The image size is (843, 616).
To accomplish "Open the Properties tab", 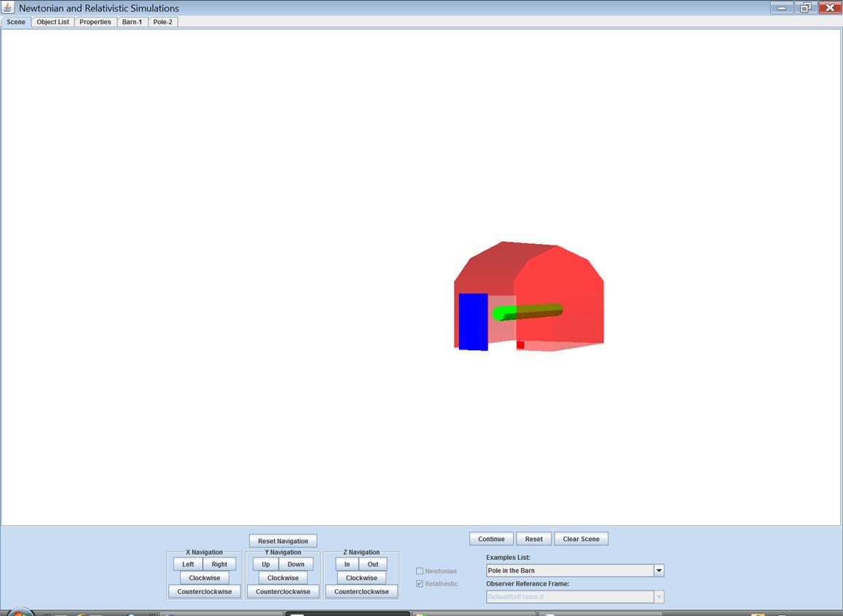I will click(95, 22).
